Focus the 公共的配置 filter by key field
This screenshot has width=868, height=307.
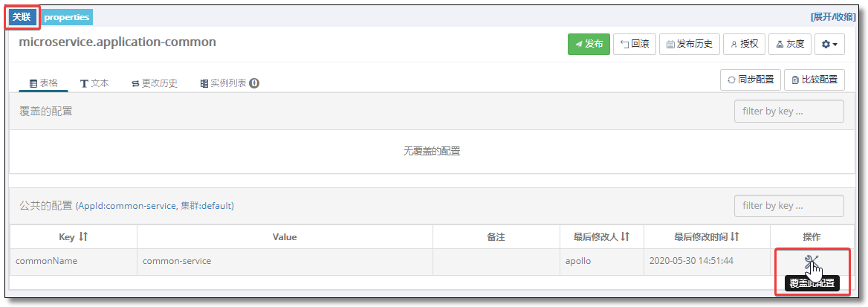[x=788, y=206]
